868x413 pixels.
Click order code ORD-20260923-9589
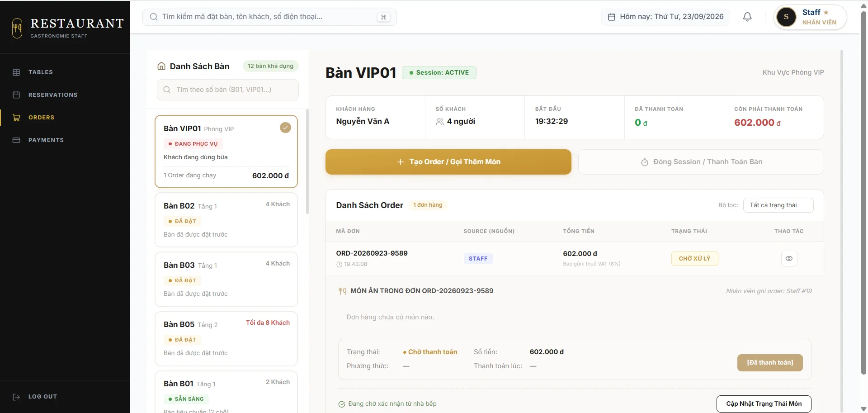(x=372, y=253)
